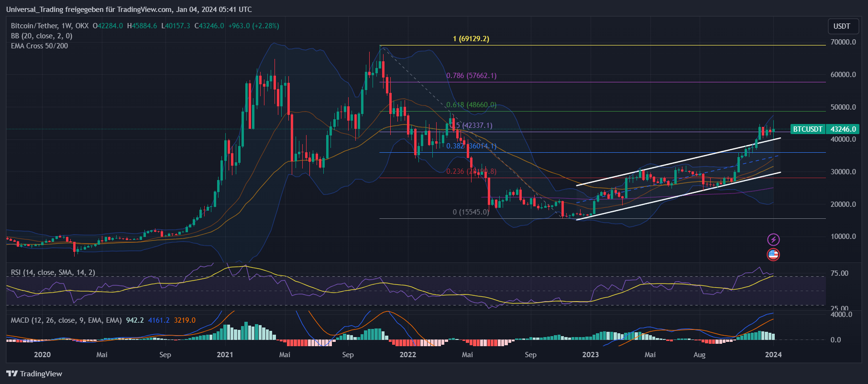The image size is (868, 384).
Task: Click the 60000.0 price axis label
Action: click(x=843, y=75)
